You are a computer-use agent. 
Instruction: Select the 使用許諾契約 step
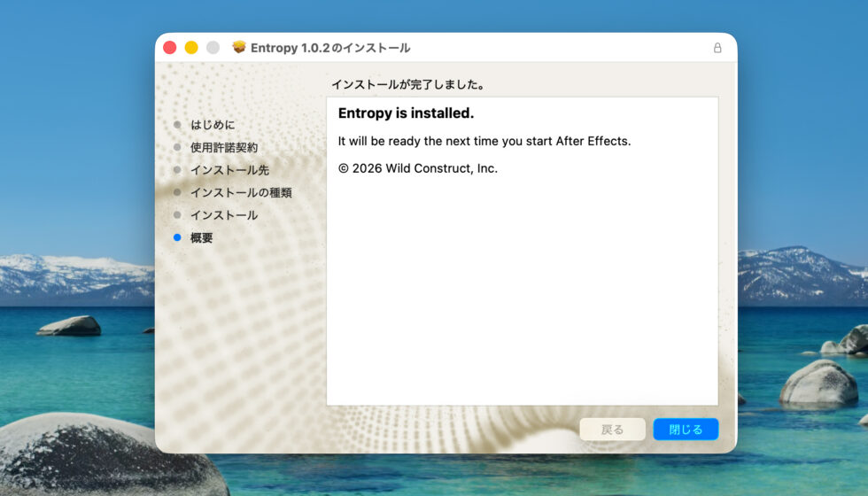coord(224,147)
